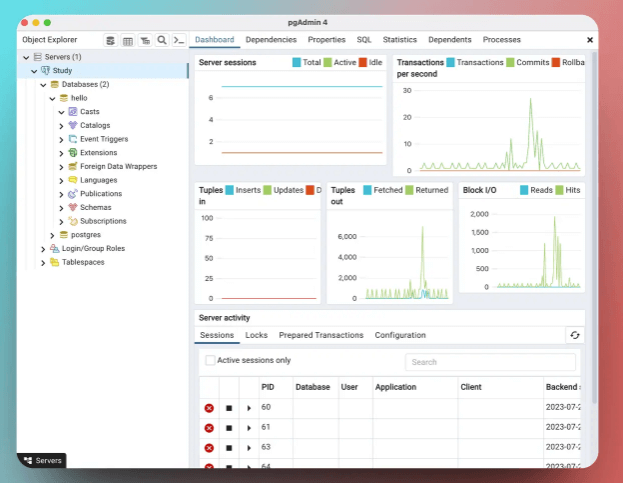Close the dashboard panel with X
Screen dimensions: 623x483
tap(590, 40)
